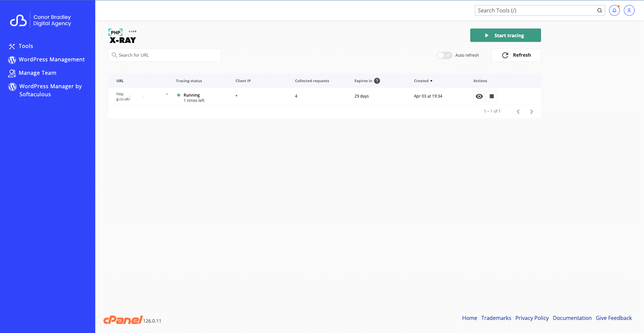
Task: Click Expires in help question icon
Action: (377, 81)
